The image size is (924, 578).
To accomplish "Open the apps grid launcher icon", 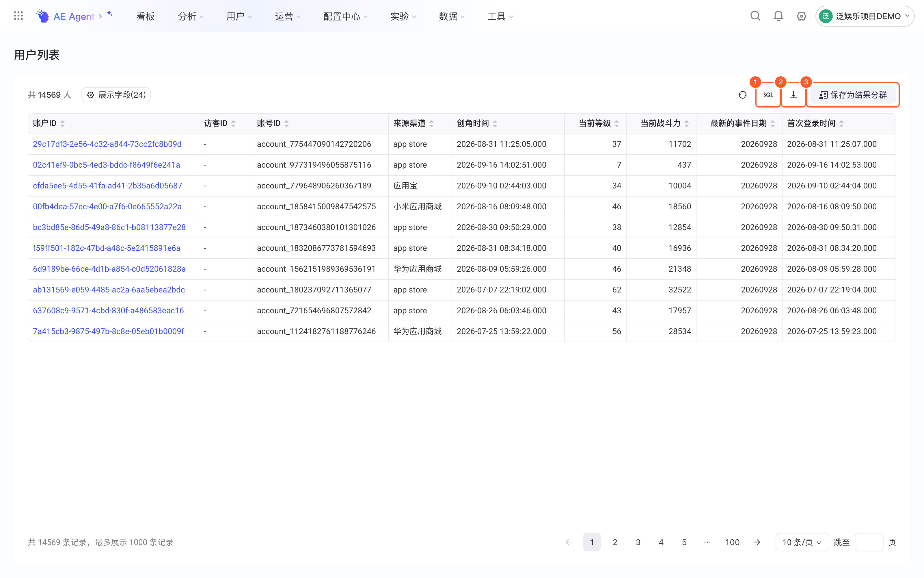I will 18,16.
